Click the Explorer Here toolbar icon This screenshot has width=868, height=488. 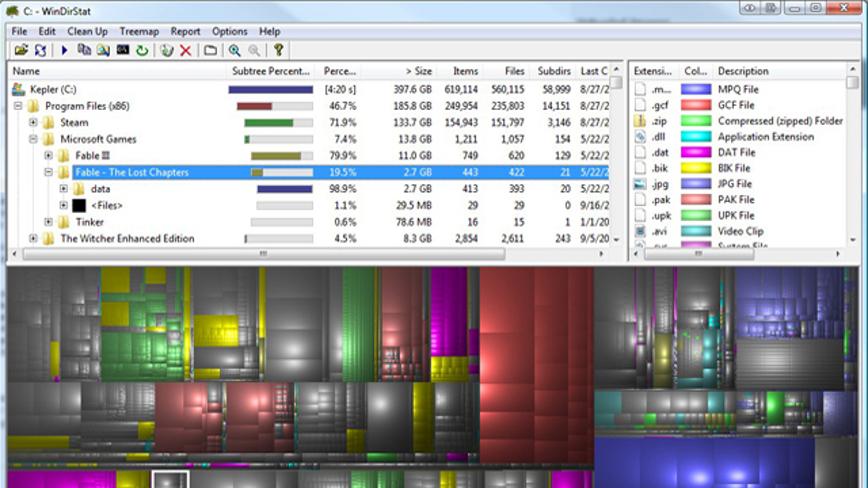[x=103, y=50]
